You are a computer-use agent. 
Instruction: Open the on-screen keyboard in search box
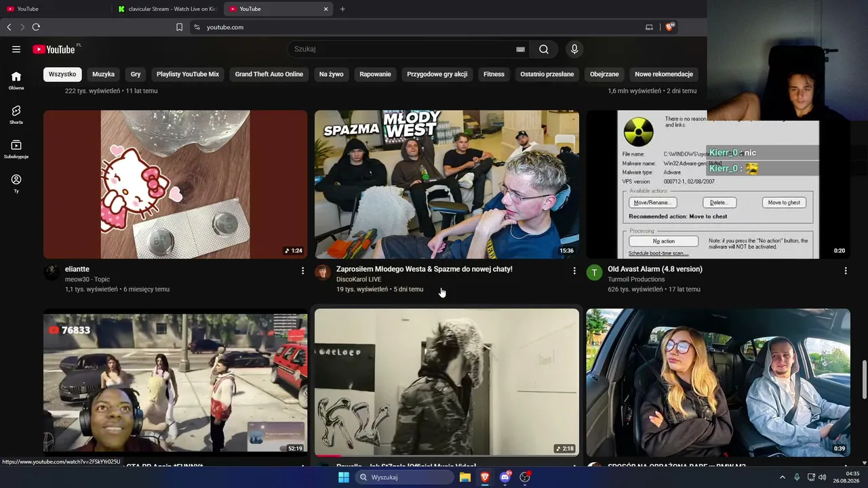coord(520,49)
